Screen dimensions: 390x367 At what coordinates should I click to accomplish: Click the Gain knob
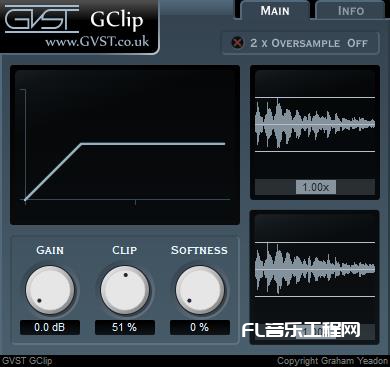point(50,290)
